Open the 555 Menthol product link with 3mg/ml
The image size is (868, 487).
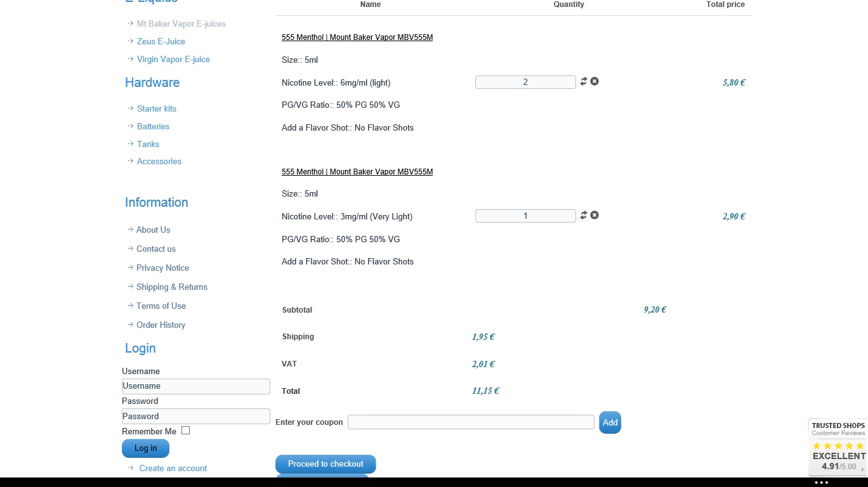[x=357, y=172]
